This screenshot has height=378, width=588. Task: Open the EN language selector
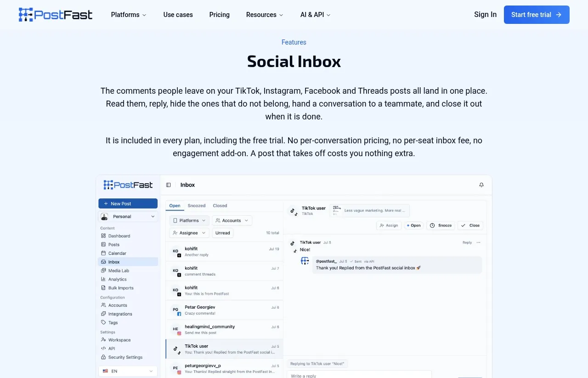128,371
